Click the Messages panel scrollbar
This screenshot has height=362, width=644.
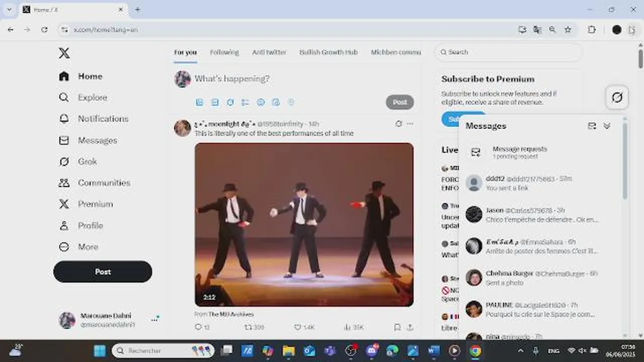pyautogui.click(x=625, y=161)
